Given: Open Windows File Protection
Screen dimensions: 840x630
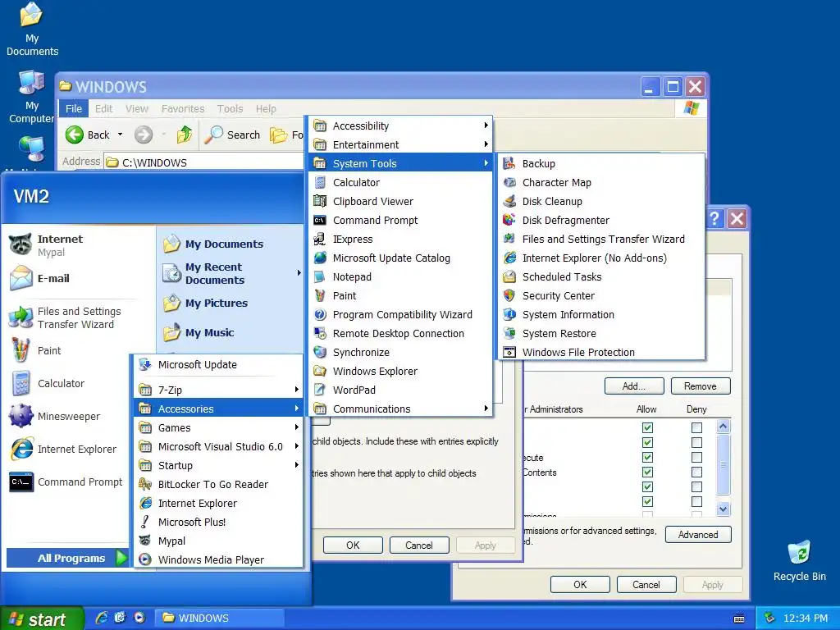Looking at the screenshot, I should 601,352.
